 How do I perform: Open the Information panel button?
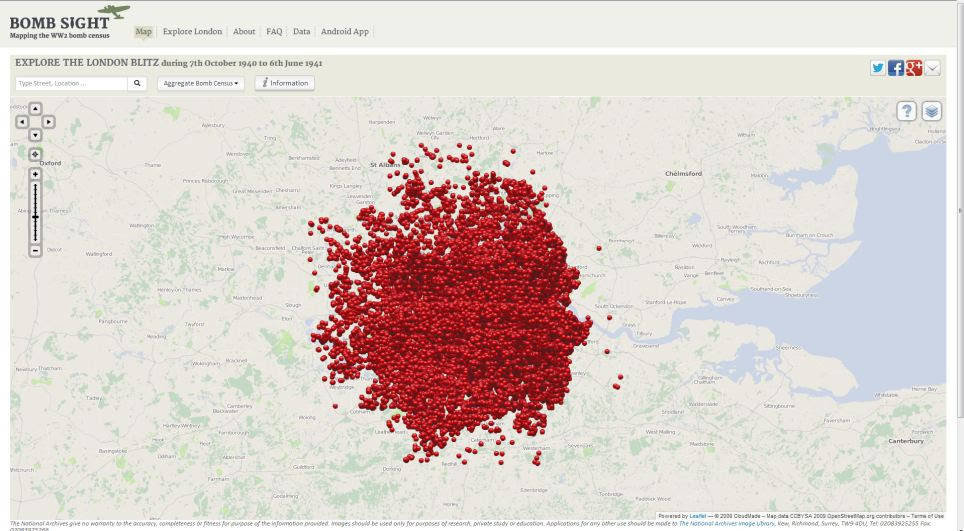285,83
